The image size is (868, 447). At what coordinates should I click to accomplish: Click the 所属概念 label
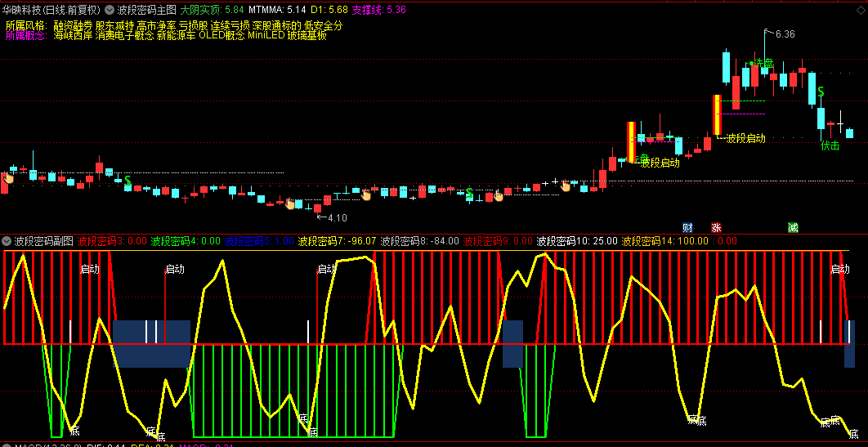pos(27,35)
